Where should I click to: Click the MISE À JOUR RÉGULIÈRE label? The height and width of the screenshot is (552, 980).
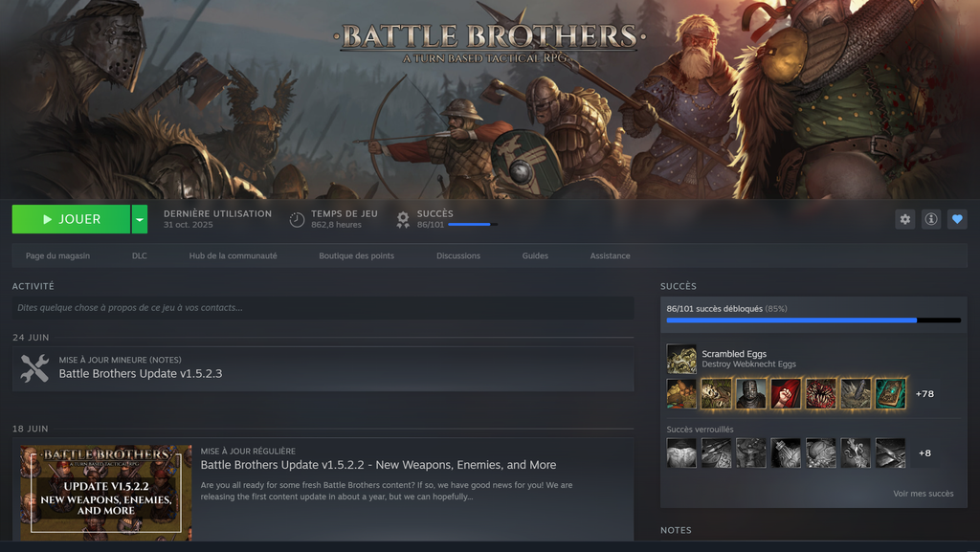click(248, 451)
